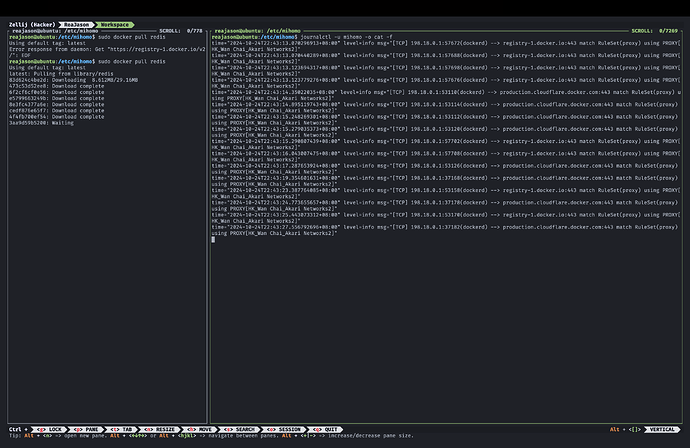The width and height of the screenshot is (690, 448).
Task: Activate the LOCK mode in status bar
Action: tap(50, 429)
